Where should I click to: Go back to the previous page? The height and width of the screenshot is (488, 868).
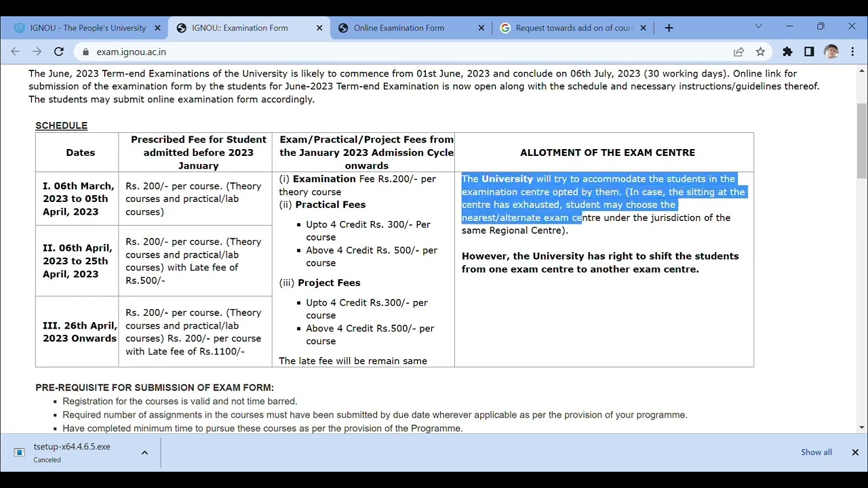pyautogui.click(x=16, y=52)
